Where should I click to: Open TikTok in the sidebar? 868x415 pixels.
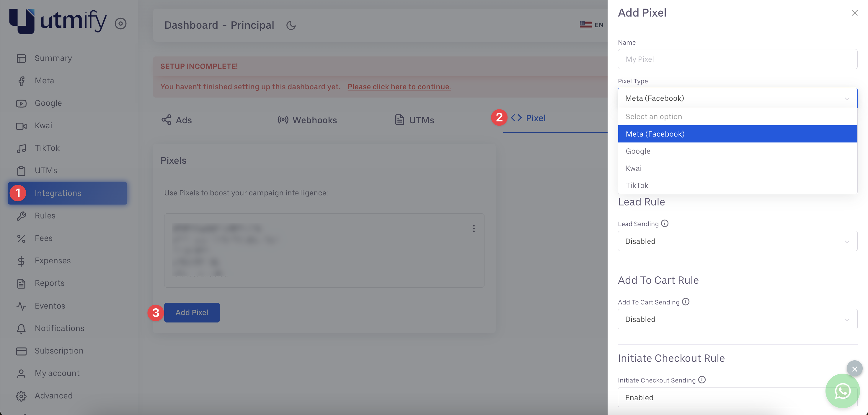tap(47, 148)
